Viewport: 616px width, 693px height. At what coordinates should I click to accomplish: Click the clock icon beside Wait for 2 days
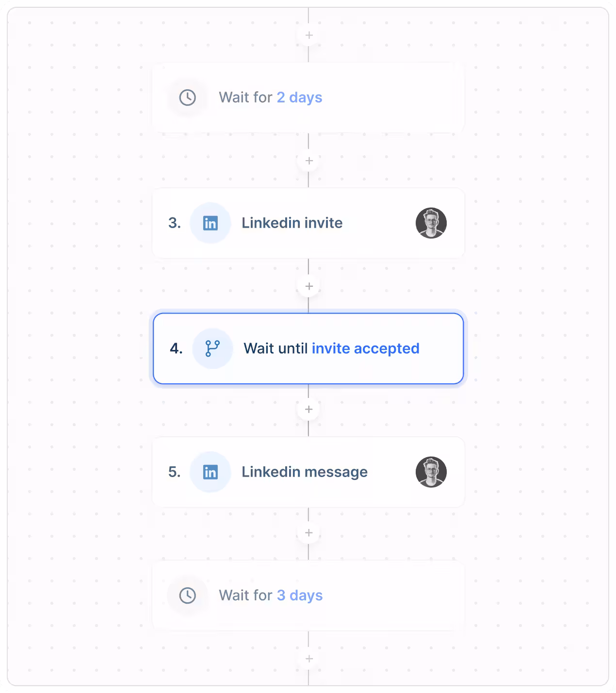click(187, 98)
